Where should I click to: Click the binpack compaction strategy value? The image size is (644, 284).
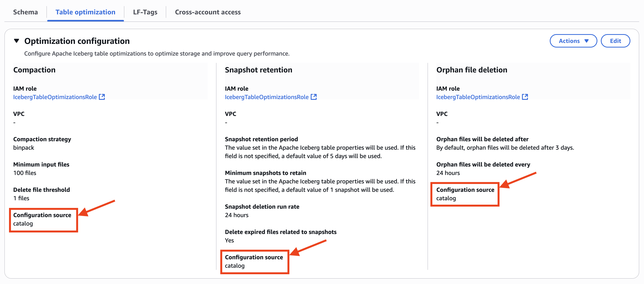23,148
